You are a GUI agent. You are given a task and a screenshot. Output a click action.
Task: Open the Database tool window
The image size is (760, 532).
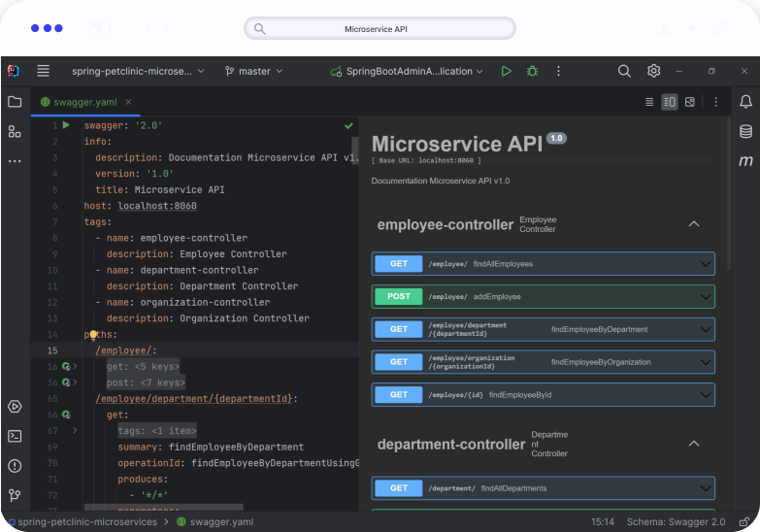[745, 131]
